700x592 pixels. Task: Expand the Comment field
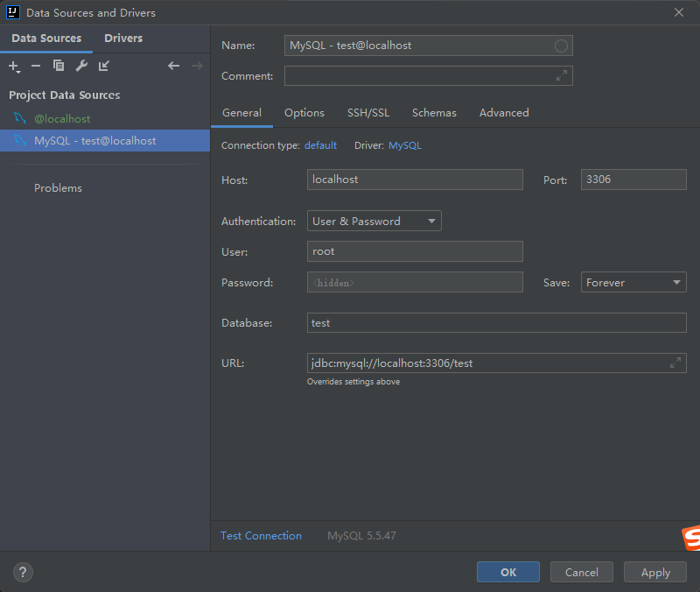[x=561, y=75]
